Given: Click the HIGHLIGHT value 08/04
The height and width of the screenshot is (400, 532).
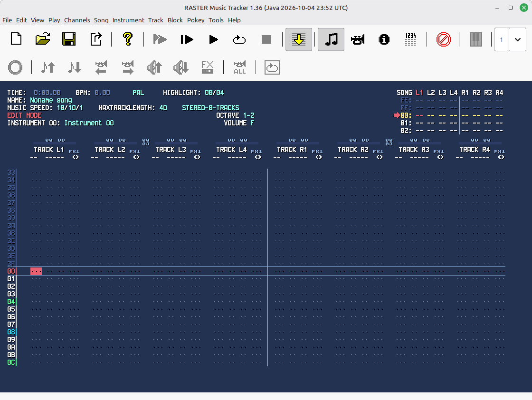Looking at the screenshot, I should pos(214,93).
